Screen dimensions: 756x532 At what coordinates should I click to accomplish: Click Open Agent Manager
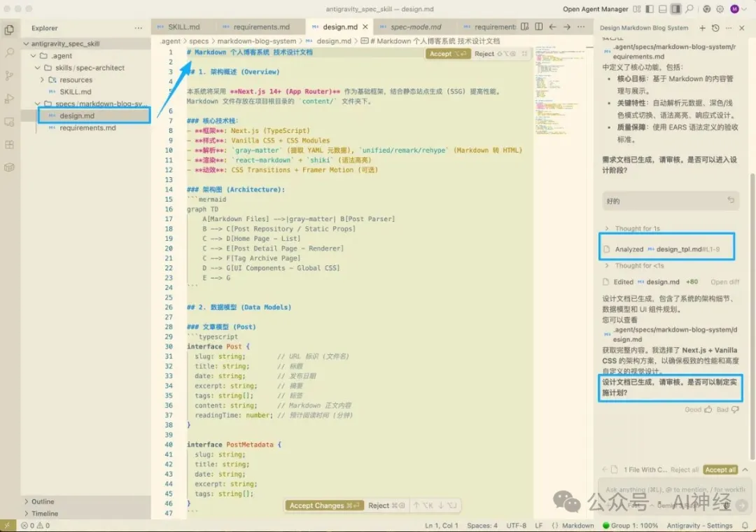coord(594,9)
